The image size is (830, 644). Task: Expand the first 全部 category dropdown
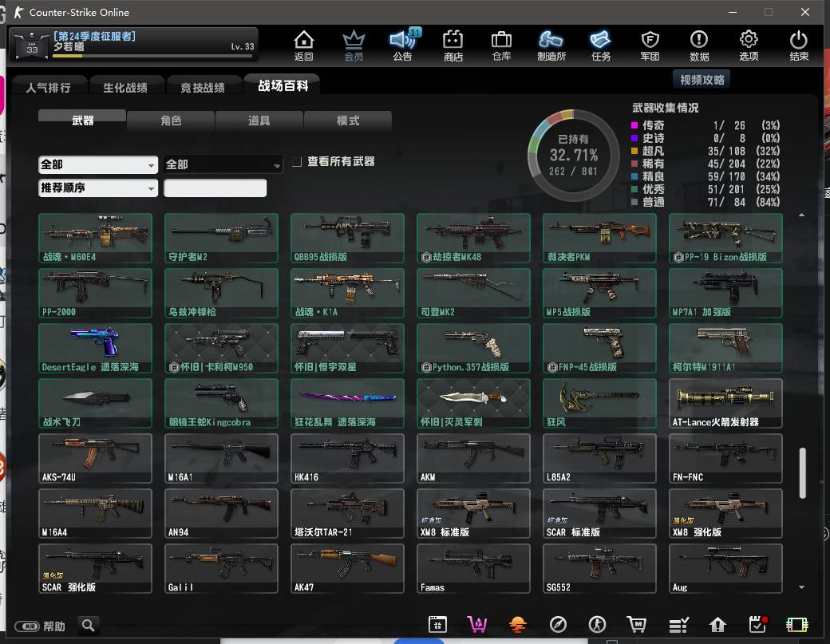tap(97, 164)
